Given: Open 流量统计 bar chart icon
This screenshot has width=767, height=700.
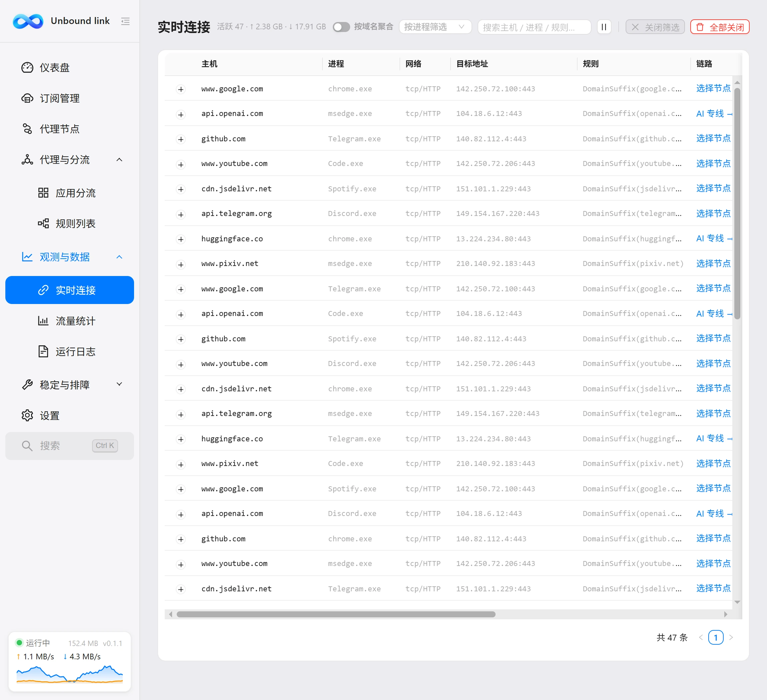Looking at the screenshot, I should click(x=43, y=321).
